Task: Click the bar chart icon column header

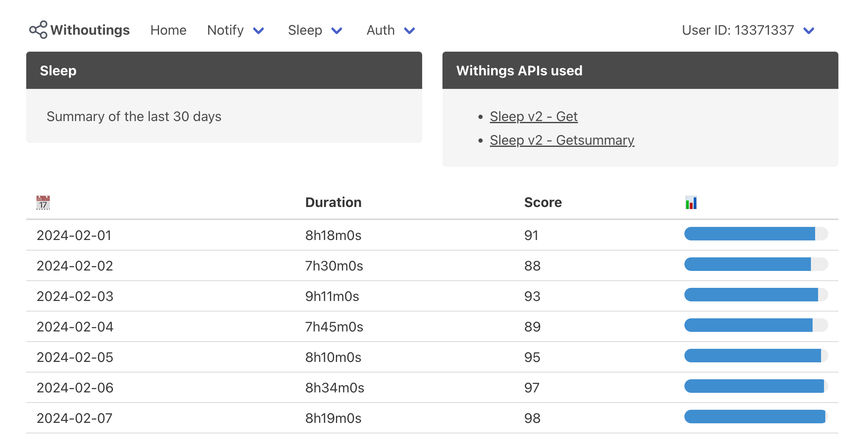Action: pos(691,203)
